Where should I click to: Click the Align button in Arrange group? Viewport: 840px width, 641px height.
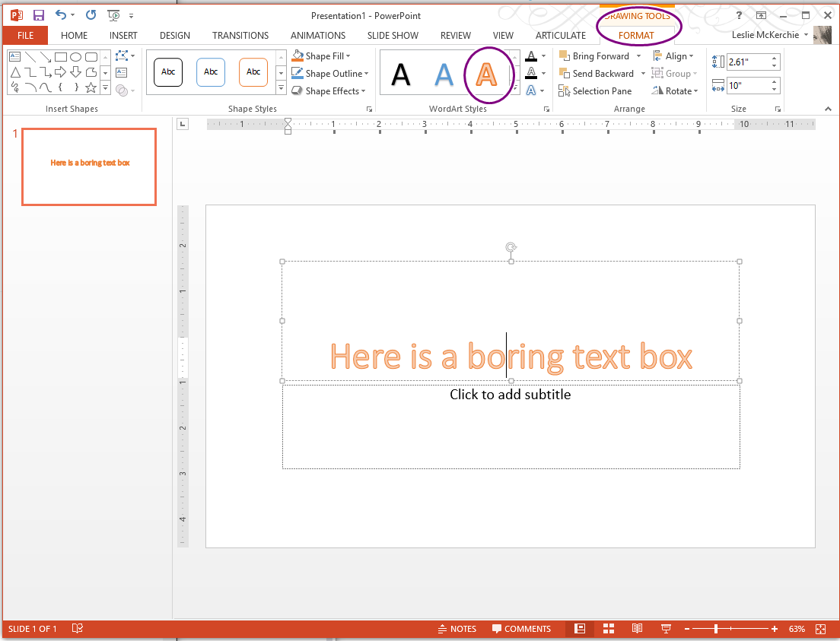point(674,55)
